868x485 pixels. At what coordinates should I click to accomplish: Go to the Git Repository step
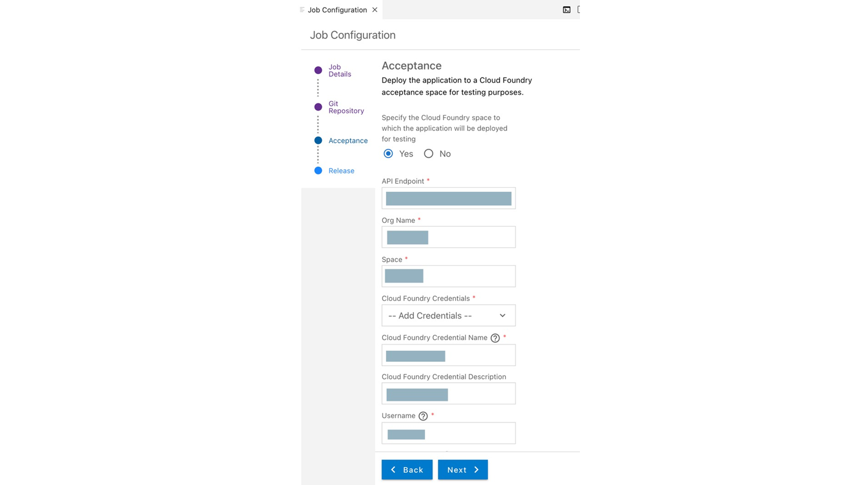[346, 107]
